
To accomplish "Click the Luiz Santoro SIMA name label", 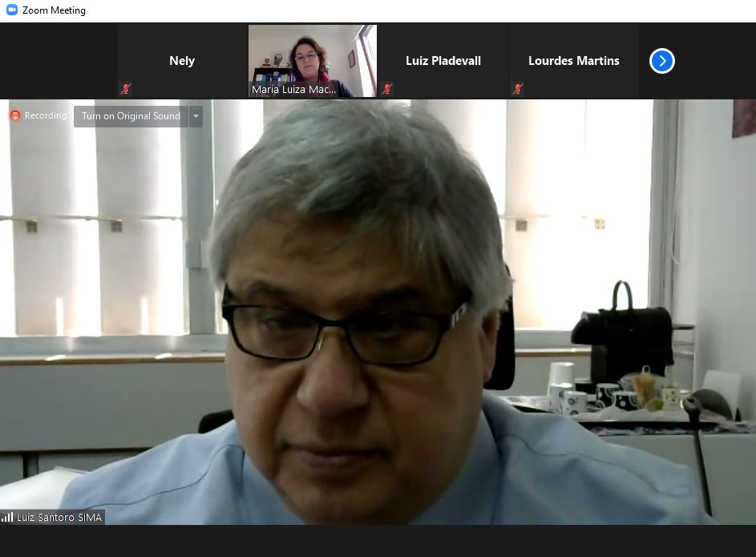I will (59, 518).
